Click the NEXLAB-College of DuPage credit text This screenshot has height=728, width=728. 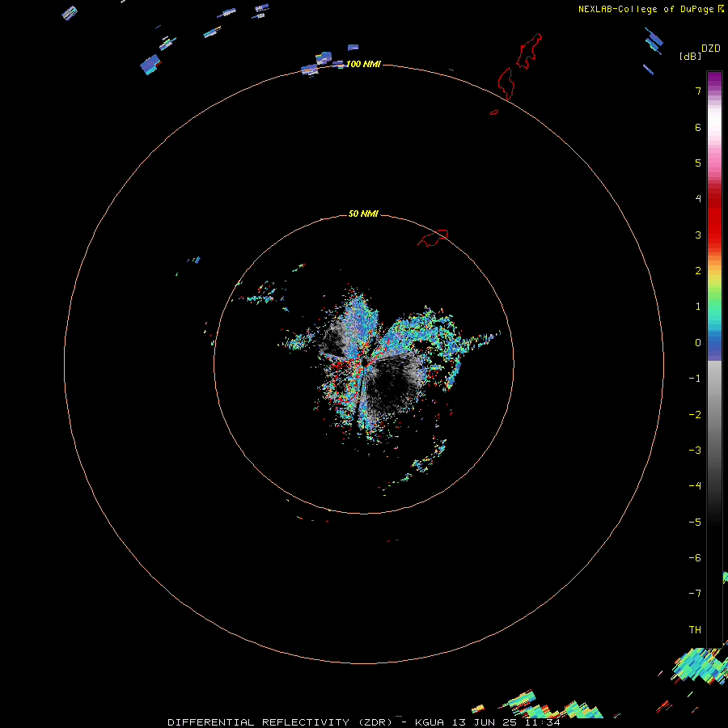(645, 9)
